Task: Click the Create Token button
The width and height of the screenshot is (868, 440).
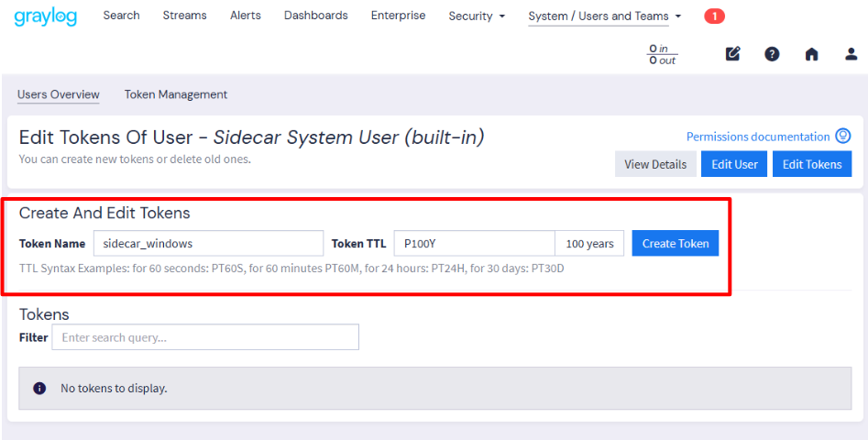Action: point(676,244)
